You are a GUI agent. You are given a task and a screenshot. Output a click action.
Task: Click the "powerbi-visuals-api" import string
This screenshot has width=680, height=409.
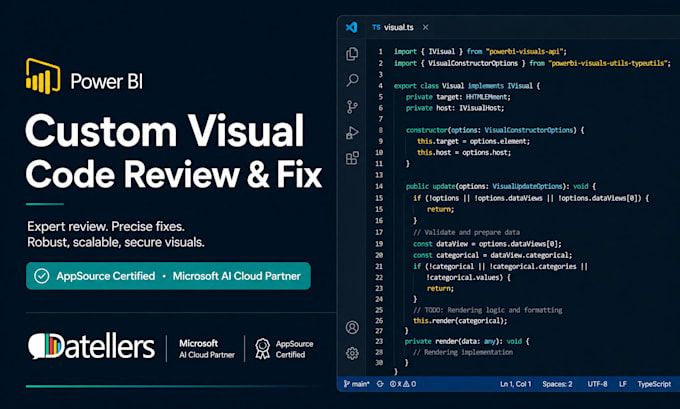[524, 52]
